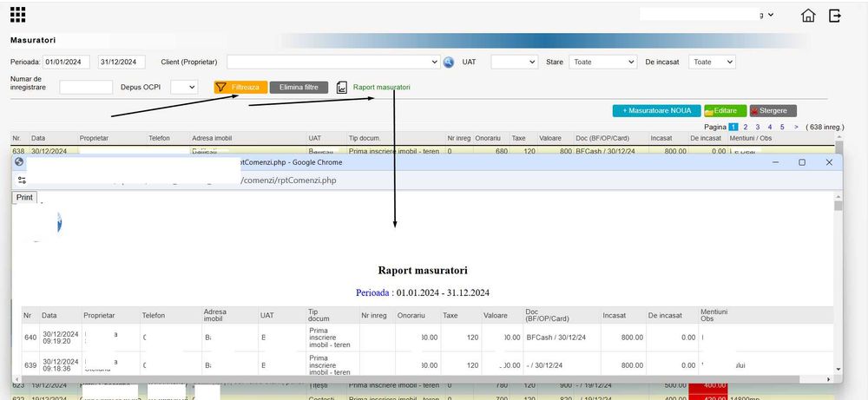Image resolution: width=868 pixels, height=400 pixels.
Task: Expand the UAT dropdown
Action: (514, 62)
